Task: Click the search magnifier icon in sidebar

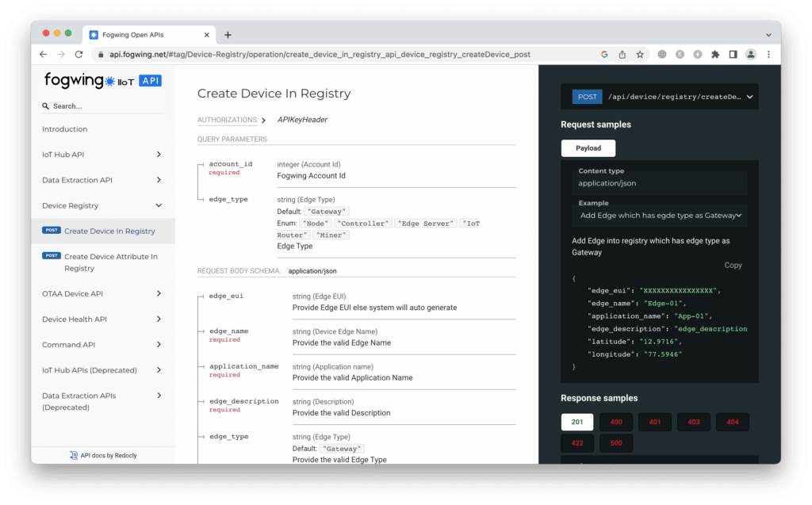Action: (x=45, y=106)
